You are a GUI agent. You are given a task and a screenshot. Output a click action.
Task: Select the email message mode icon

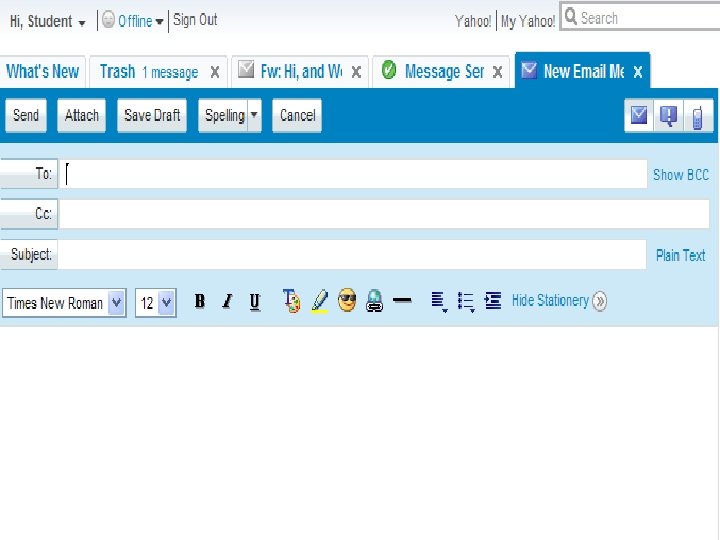coord(639,116)
